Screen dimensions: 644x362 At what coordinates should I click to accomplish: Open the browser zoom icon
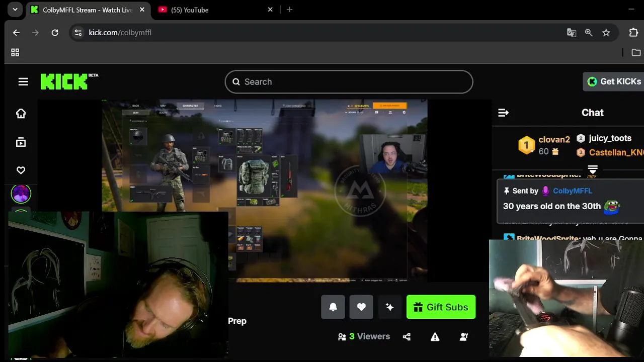(589, 33)
